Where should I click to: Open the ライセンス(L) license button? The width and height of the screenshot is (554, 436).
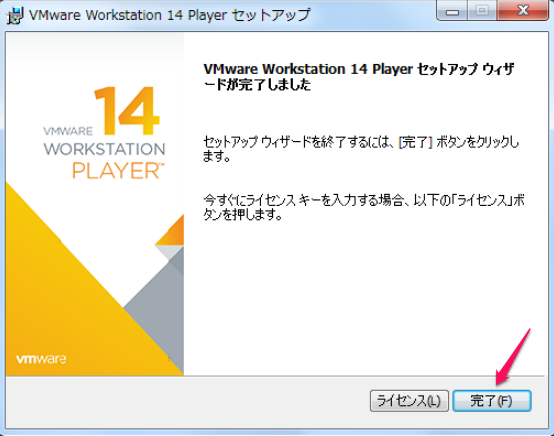(409, 401)
